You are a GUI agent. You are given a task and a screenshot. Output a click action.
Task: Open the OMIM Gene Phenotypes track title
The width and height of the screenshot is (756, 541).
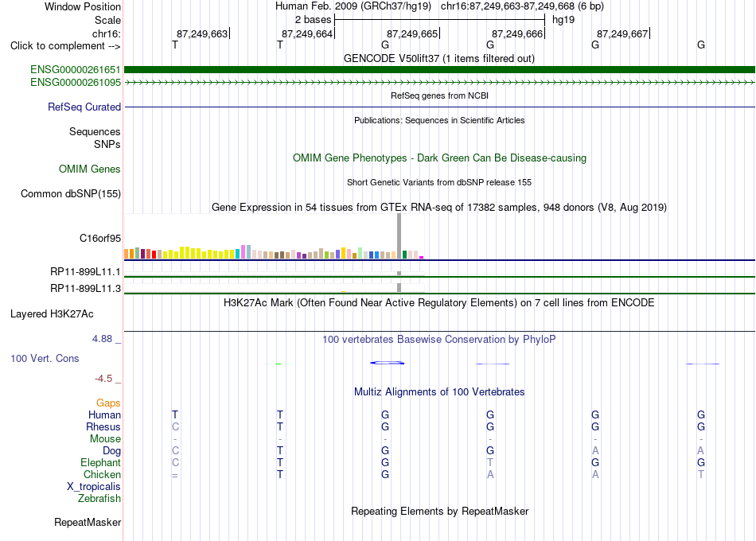[440, 158]
